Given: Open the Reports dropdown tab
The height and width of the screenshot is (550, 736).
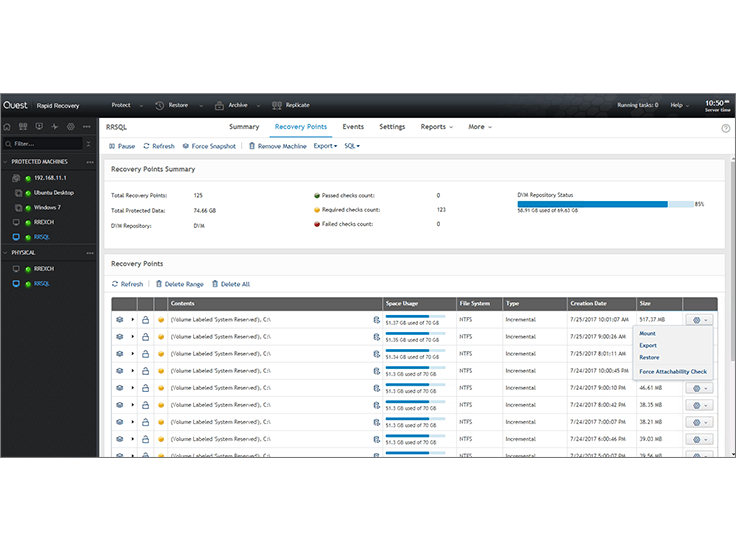Looking at the screenshot, I should pyautogui.click(x=437, y=127).
